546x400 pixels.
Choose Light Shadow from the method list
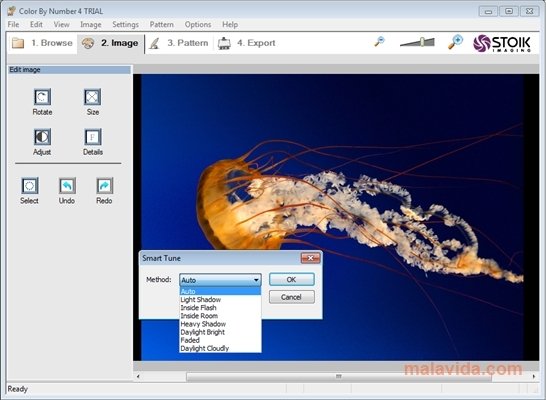[201, 299]
